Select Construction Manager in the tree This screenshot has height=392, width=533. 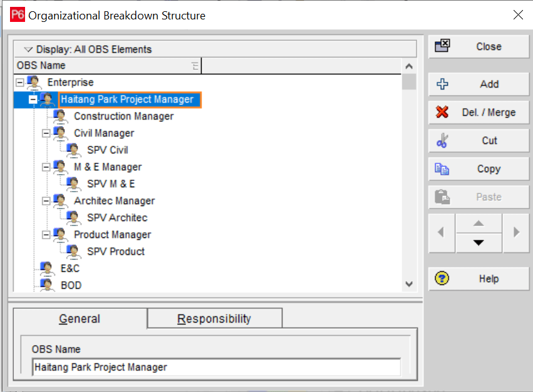pos(124,116)
